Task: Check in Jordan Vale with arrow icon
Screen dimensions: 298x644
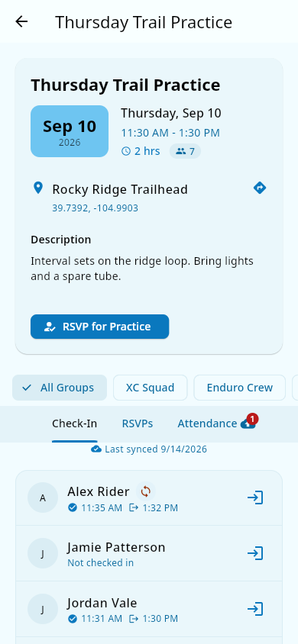Action: 255,609
